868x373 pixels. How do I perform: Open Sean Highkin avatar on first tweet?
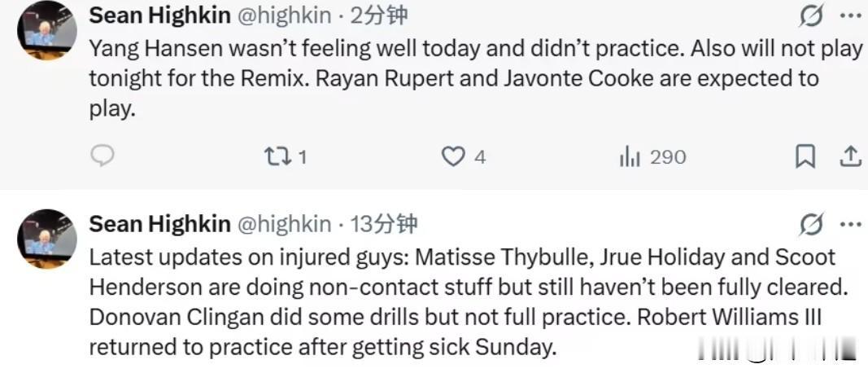47,29
